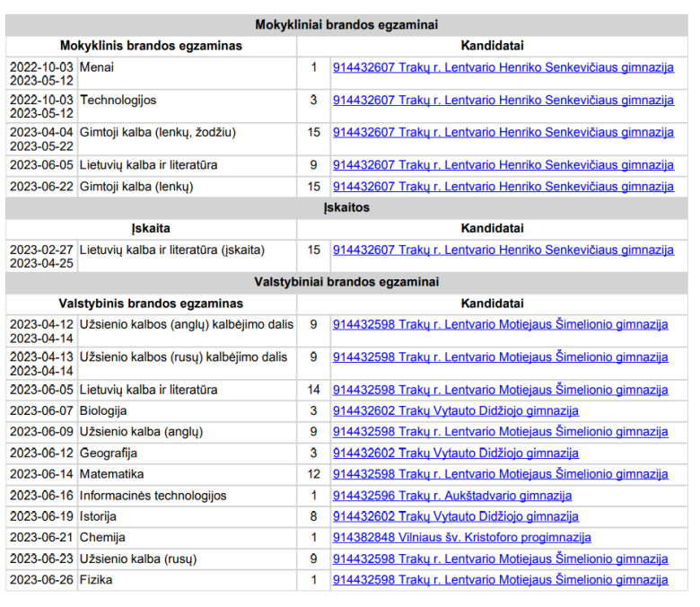Click the Mokykliniai brandos egzaminai section header

pos(346,25)
